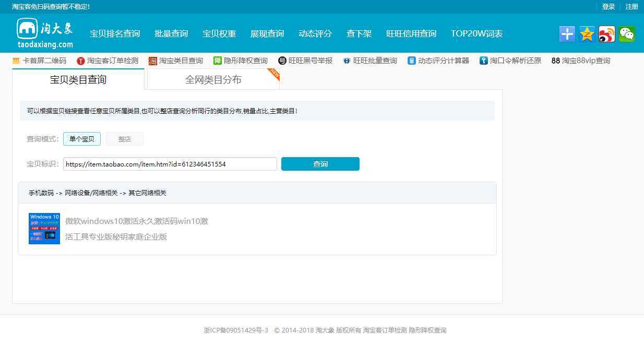This screenshot has width=644, height=344.
Task: Click the 88 icon by 淘宝88vip查询
Action: [x=556, y=61]
